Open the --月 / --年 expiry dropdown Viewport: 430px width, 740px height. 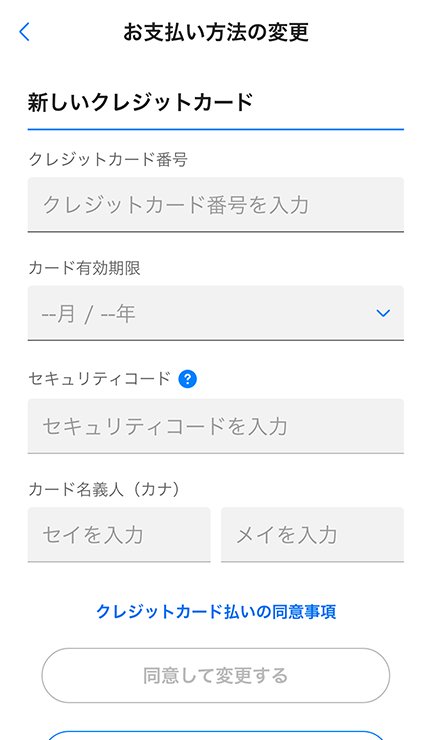point(216,313)
